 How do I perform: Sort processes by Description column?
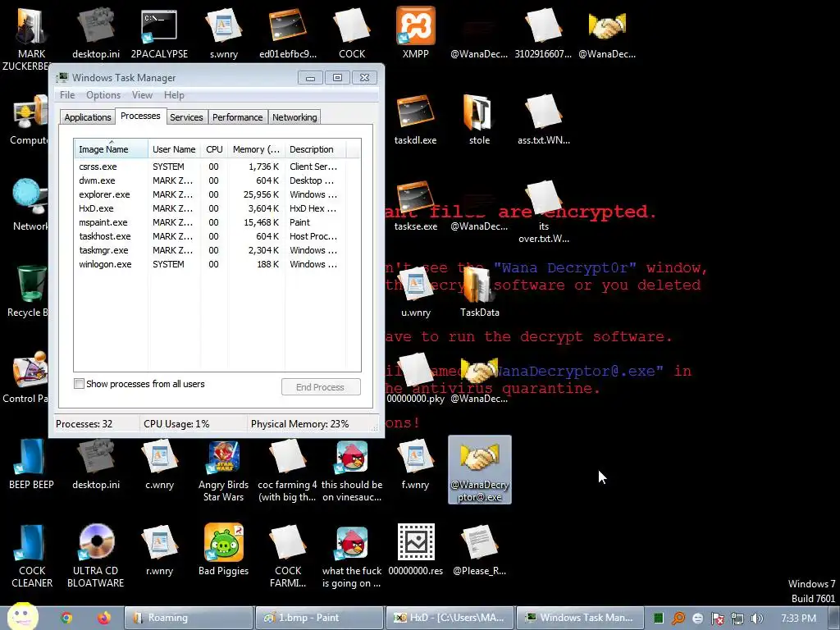(x=315, y=149)
